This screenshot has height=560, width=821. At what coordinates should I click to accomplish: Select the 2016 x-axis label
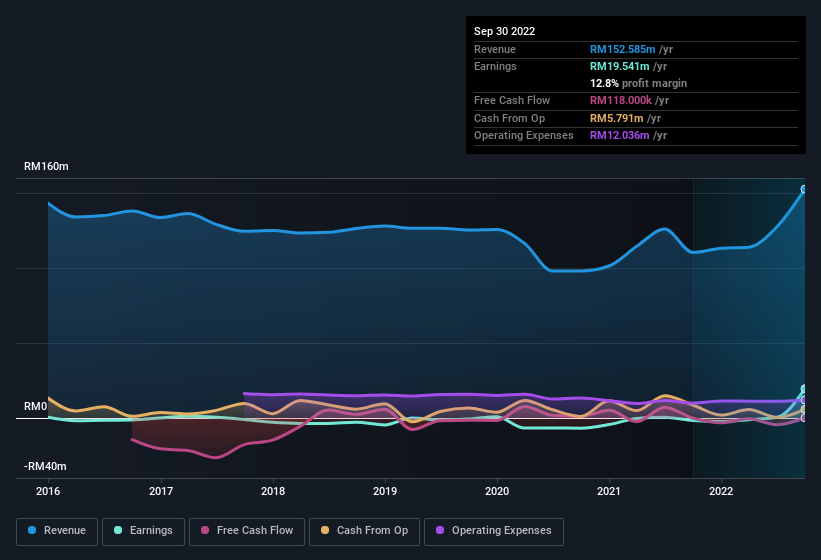(x=48, y=491)
